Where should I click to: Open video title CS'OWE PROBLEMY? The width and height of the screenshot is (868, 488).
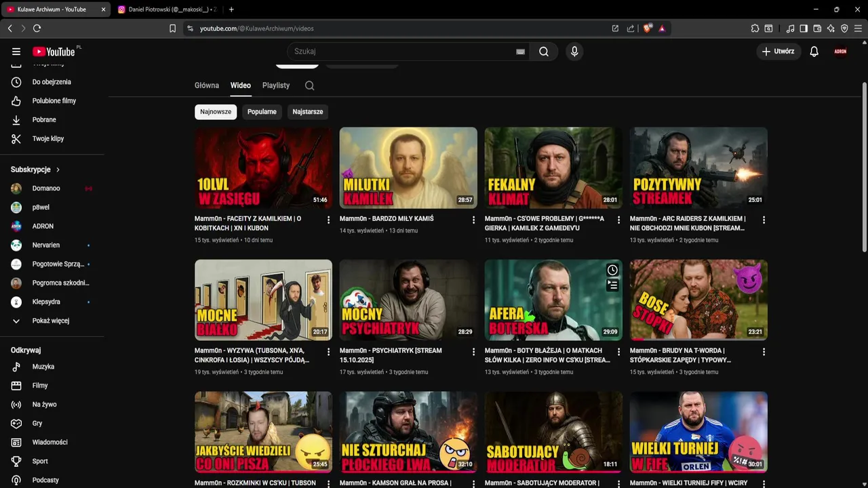[545, 224]
